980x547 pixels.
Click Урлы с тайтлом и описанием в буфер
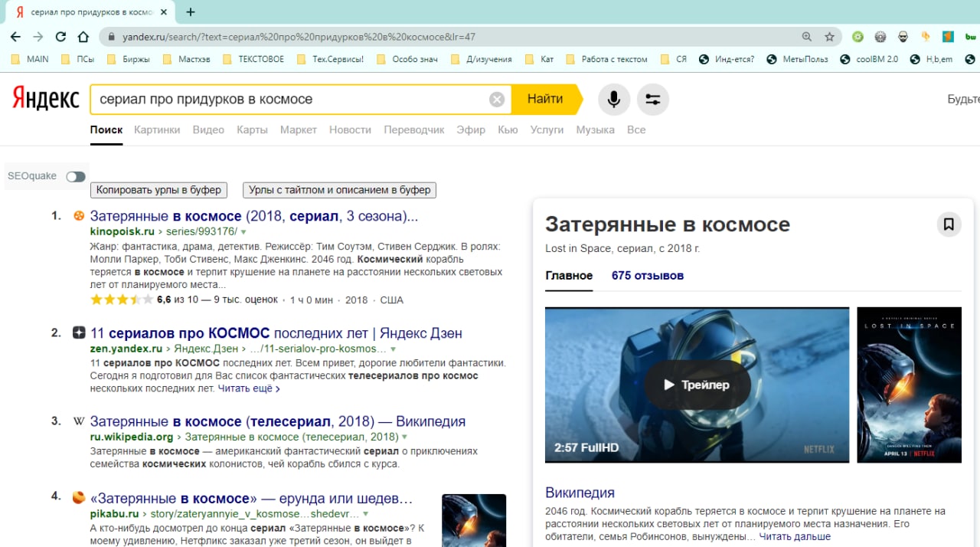[339, 190]
